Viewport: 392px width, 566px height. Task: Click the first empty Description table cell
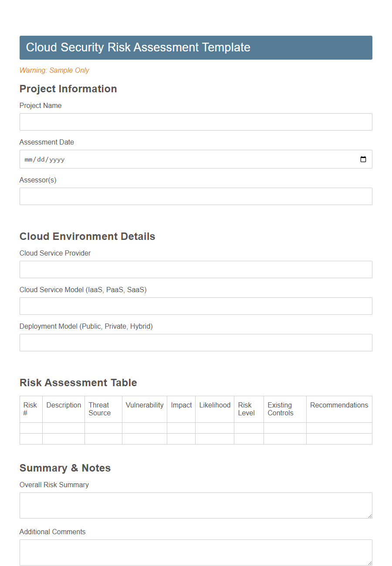tap(63, 428)
